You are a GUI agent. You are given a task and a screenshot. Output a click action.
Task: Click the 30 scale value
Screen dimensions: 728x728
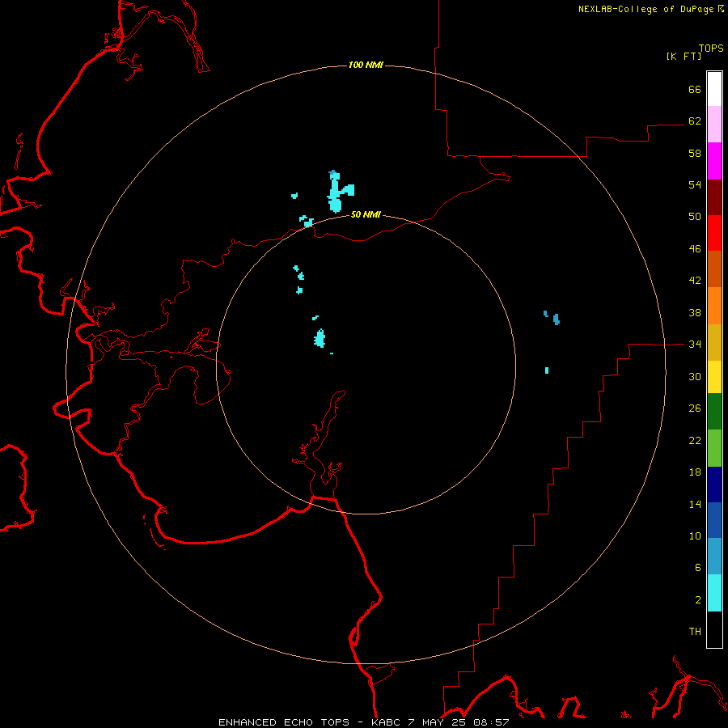pyautogui.click(x=695, y=376)
